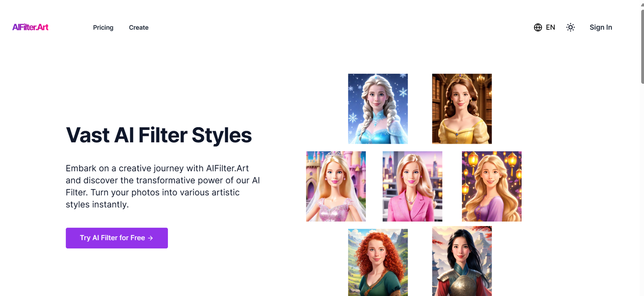Select the blonde doll with pink castle thumbnail

click(x=336, y=186)
